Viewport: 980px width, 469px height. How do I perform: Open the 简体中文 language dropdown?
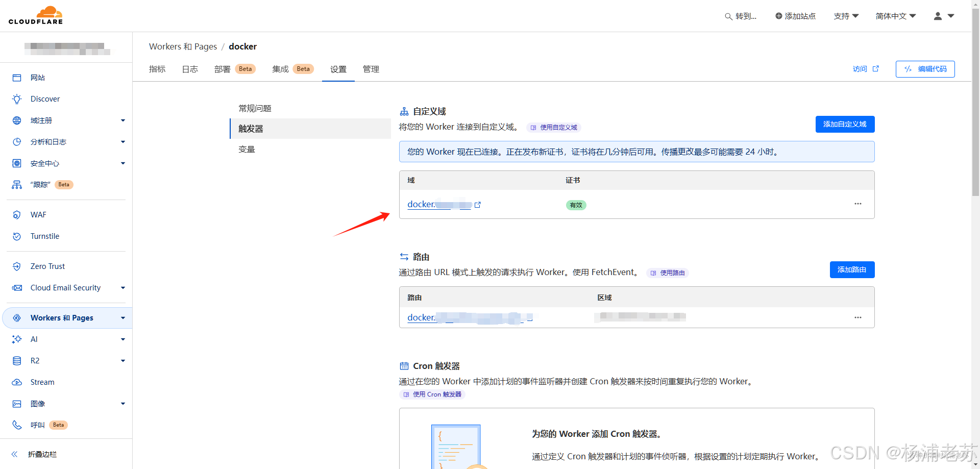(896, 16)
